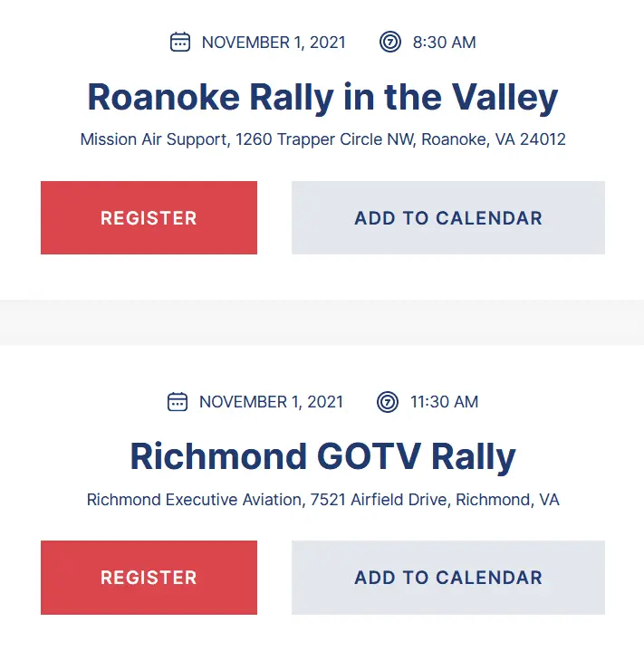Click the calendar icon for Roanoke Rally
Viewport: 644px width, 651px height.
tap(180, 43)
